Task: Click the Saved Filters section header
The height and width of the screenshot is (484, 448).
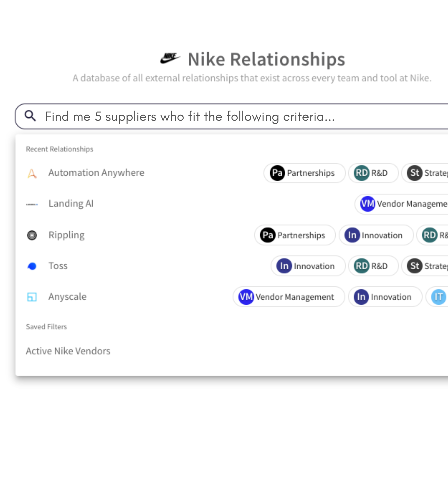Action: pos(46,327)
